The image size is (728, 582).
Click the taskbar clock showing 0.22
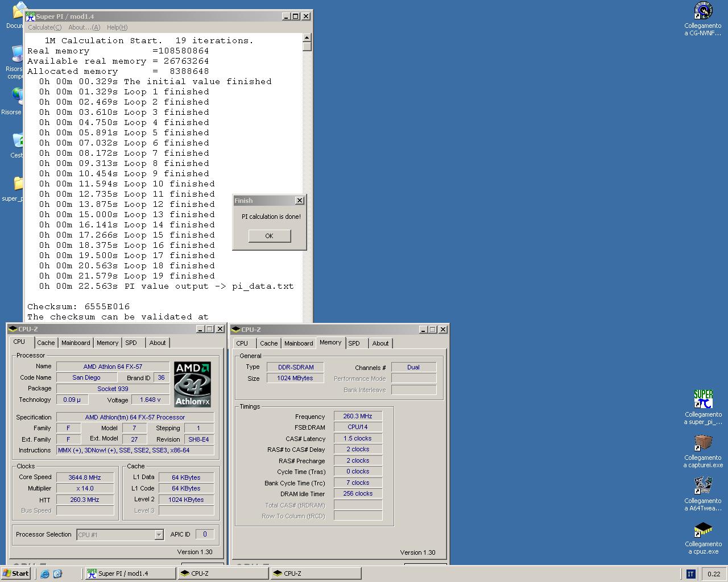(x=714, y=574)
